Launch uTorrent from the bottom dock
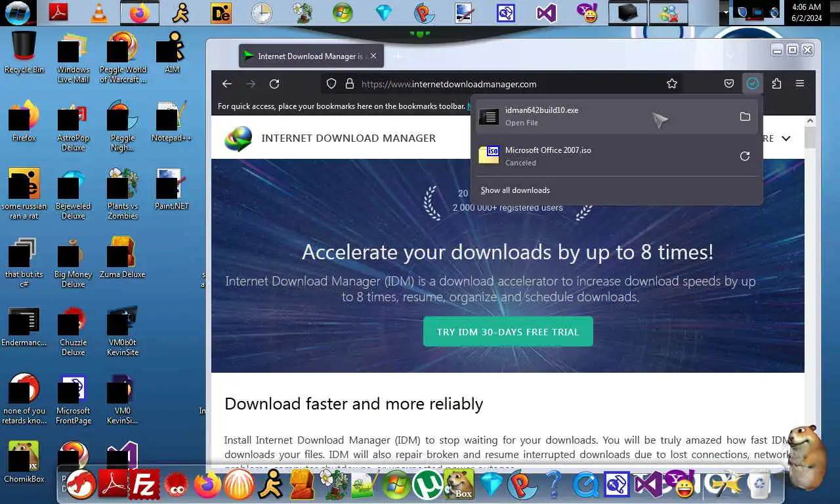 [x=427, y=485]
